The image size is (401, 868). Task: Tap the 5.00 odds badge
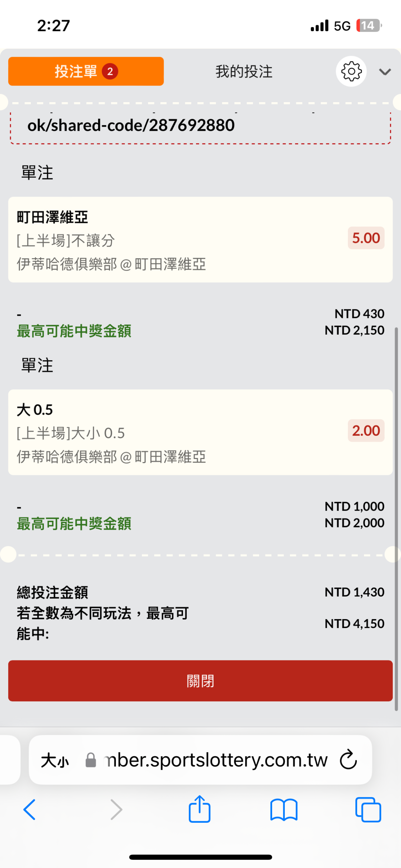tap(366, 238)
